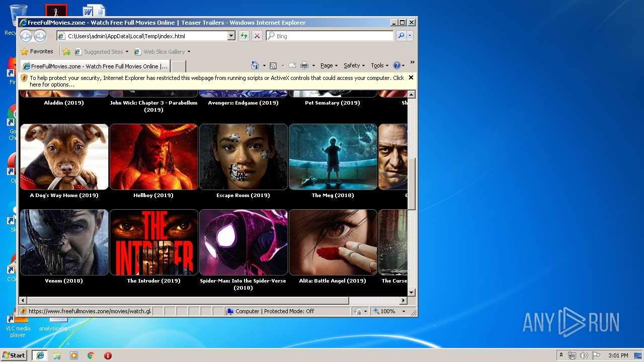This screenshot has width=644, height=362.
Task: Open The Meg (2018) poster
Action: 333,157
